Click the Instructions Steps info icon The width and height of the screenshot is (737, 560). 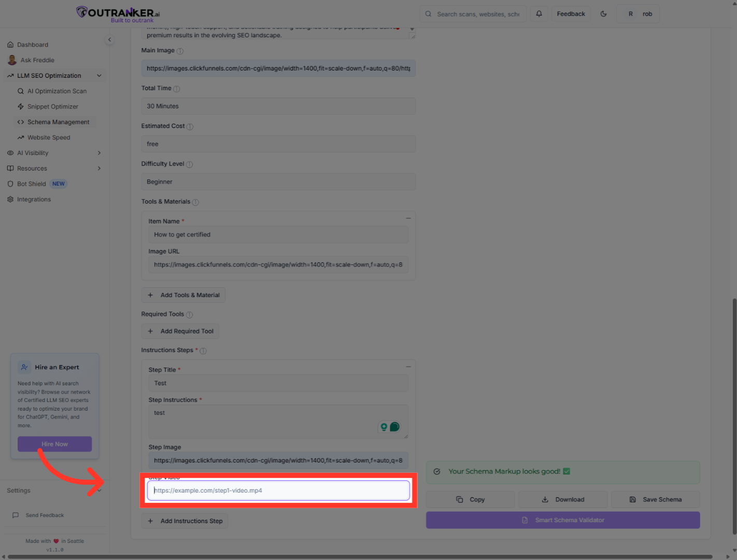click(203, 351)
